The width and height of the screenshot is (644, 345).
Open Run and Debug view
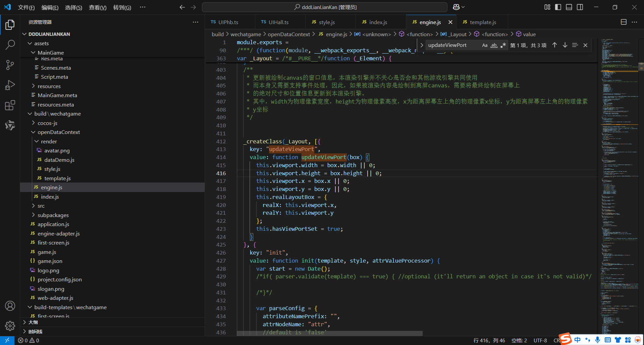(10, 85)
